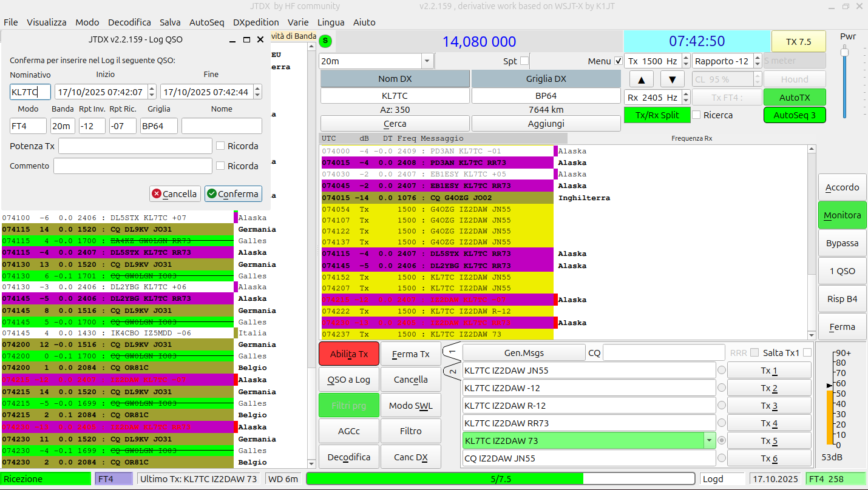Select the Tx 5 message radio button

(x=722, y=440)
